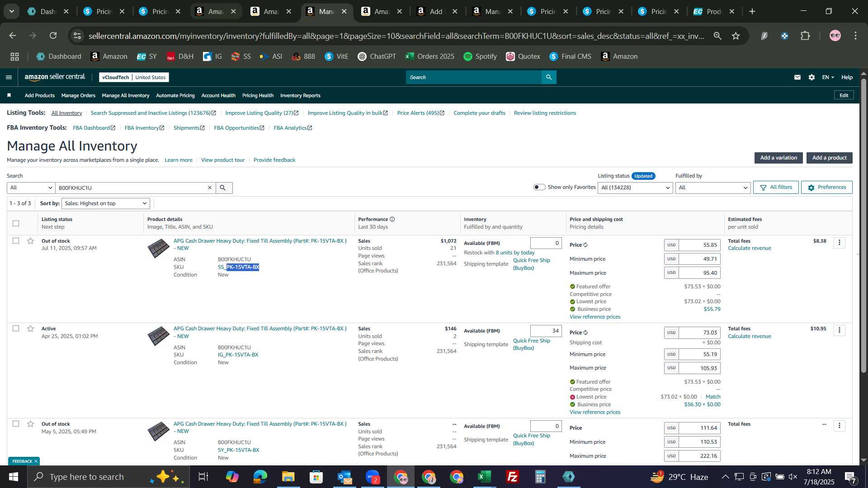Open the Calculator app in the taskbar
Screen dimensions: 868x488
tap(540, 477)
